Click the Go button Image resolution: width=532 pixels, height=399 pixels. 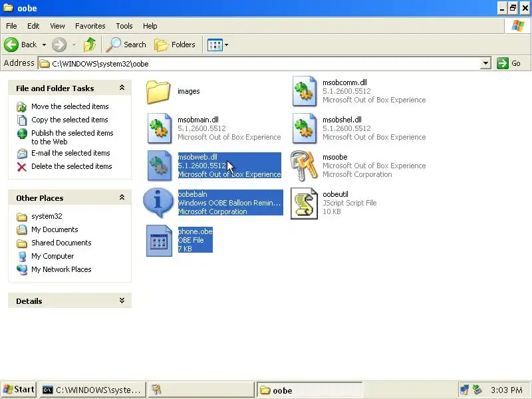pos(509,63)
